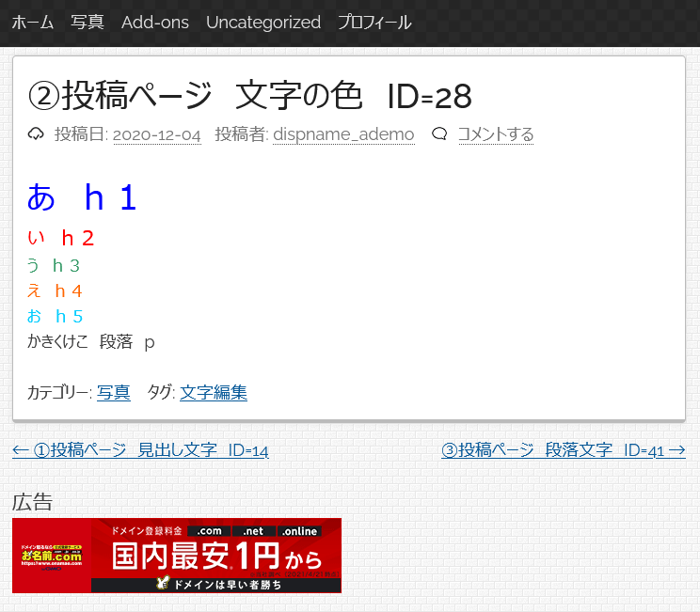
Task: Click the red い h2 heading
Action: [x=61, y=238]
